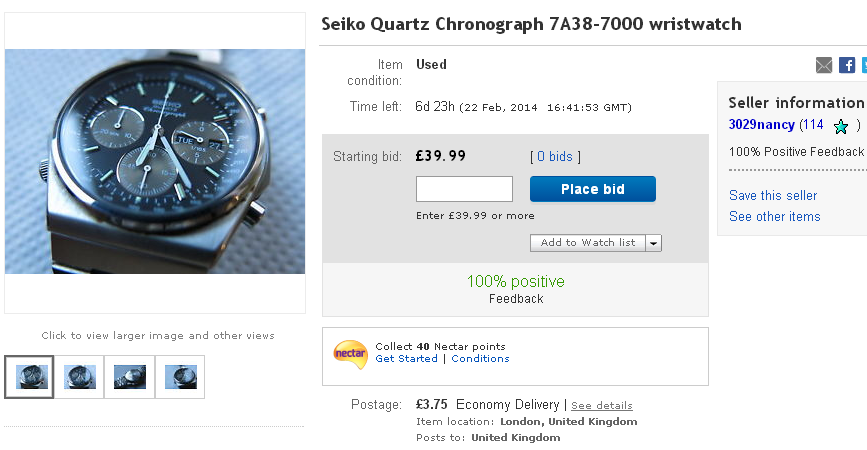Select the third thumbnail showing the bracelet
The height and width of the screenshot is (450, 867).
point(130,377)
